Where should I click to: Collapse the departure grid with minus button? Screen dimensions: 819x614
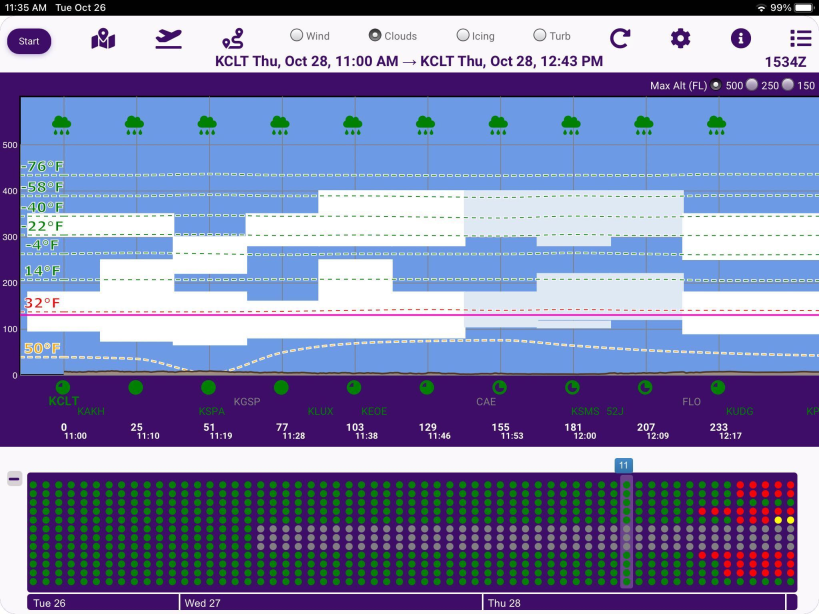pyautogui.click(x=15, y=478)
